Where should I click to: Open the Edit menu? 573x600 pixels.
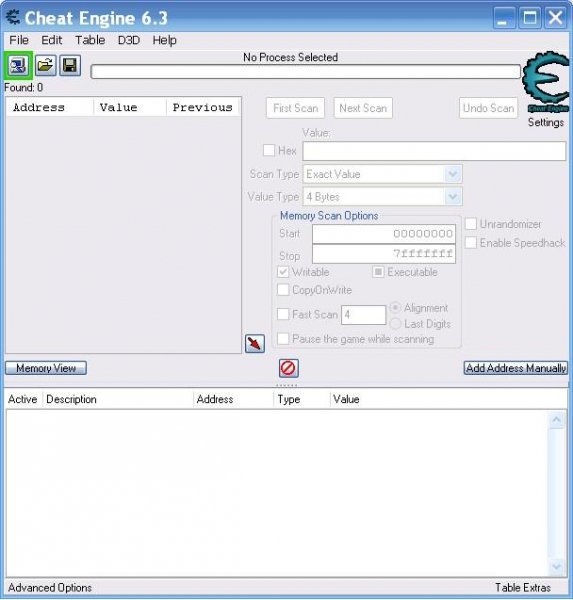(x=52, y=40)
